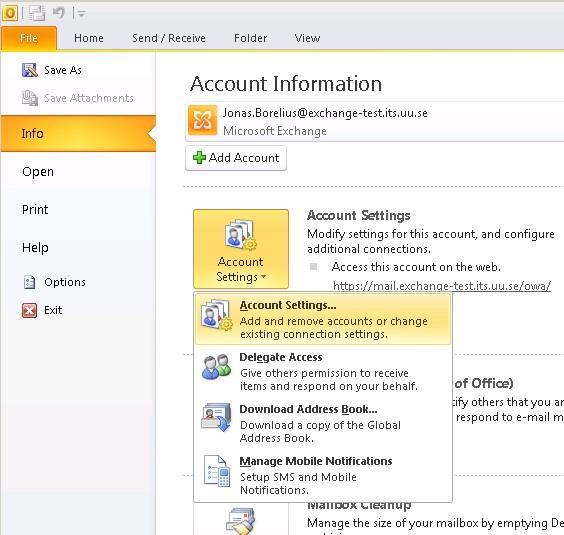Image resolution: width=564 pixels, height=535 pixels.
Task: Click the green plus Add Account icon
Action: click(x=199, y=158)
